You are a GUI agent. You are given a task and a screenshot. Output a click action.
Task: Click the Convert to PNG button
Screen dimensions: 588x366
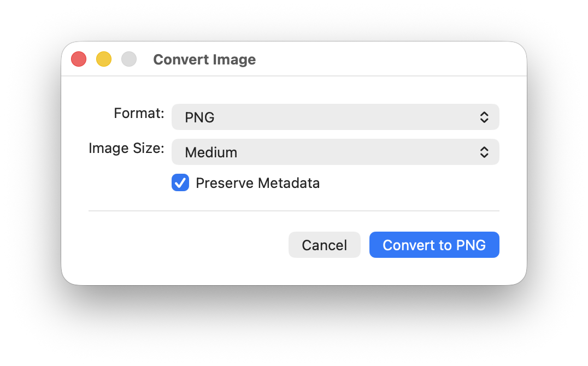click(434, 245)
